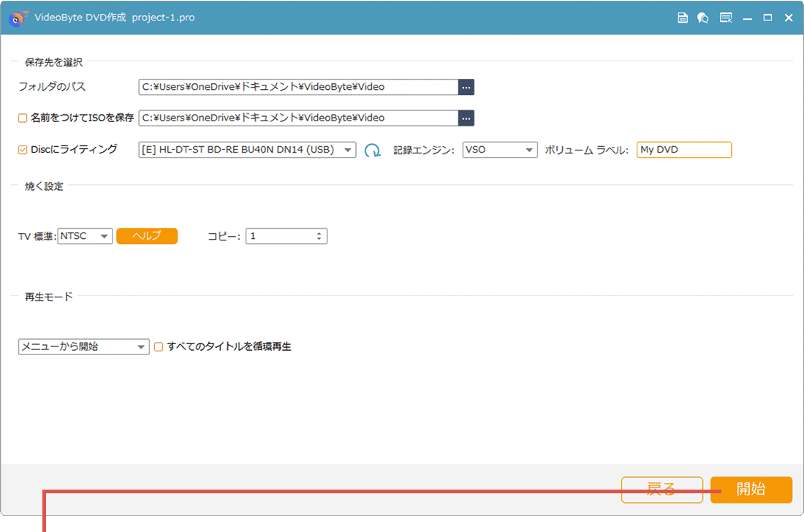Browse for the ISO save location
This screenshot has height=532, width=804.
(466, 118)
